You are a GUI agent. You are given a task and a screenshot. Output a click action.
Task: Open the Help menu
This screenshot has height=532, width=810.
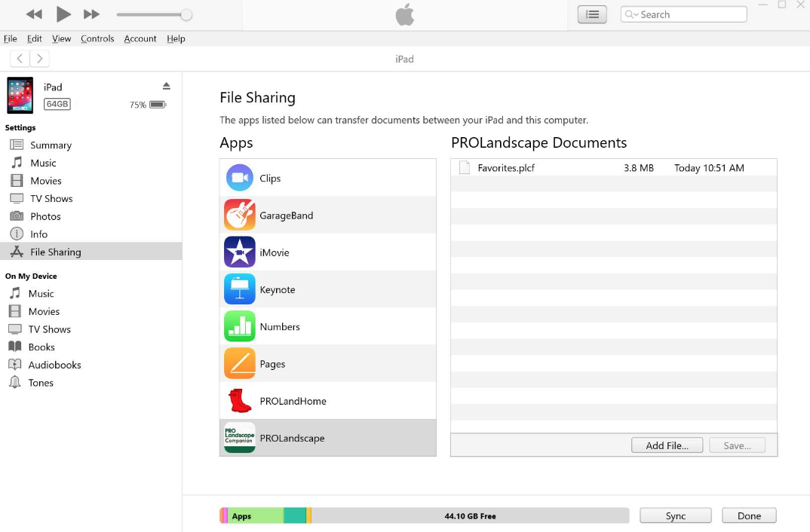(176, 38)
